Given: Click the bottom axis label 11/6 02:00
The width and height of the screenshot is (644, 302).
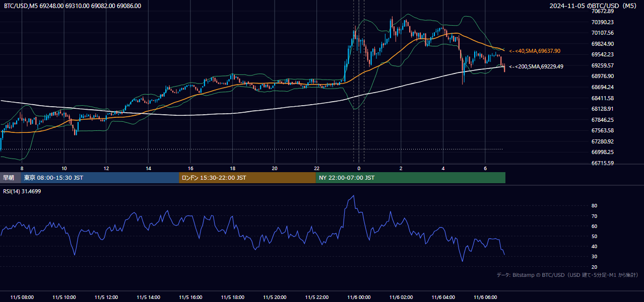Looking at the screenshot, I should pos(401,297).
